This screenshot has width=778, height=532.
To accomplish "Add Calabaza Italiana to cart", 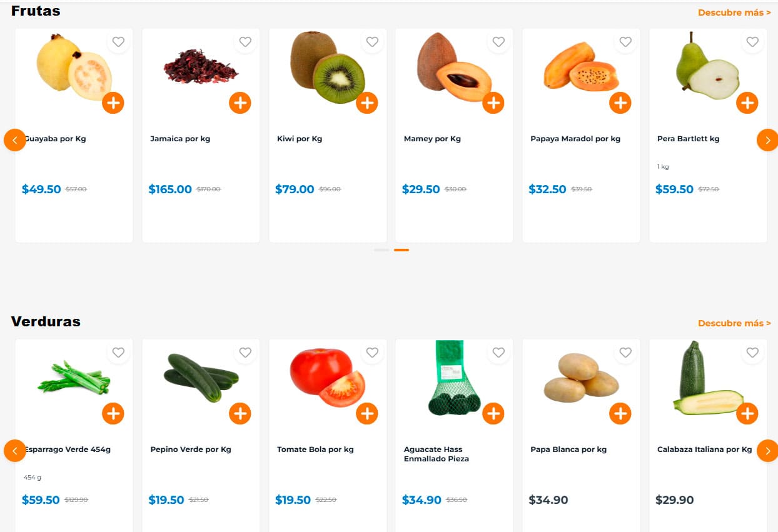I will [747, 413].
